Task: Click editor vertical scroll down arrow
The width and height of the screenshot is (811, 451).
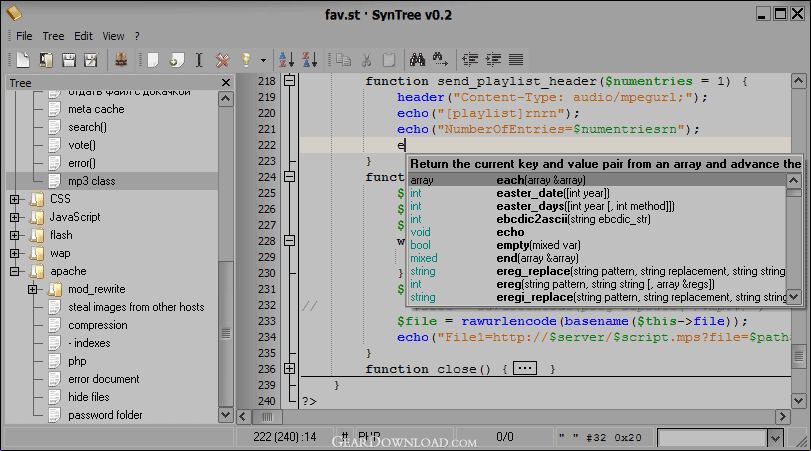Action: point(798,400)
